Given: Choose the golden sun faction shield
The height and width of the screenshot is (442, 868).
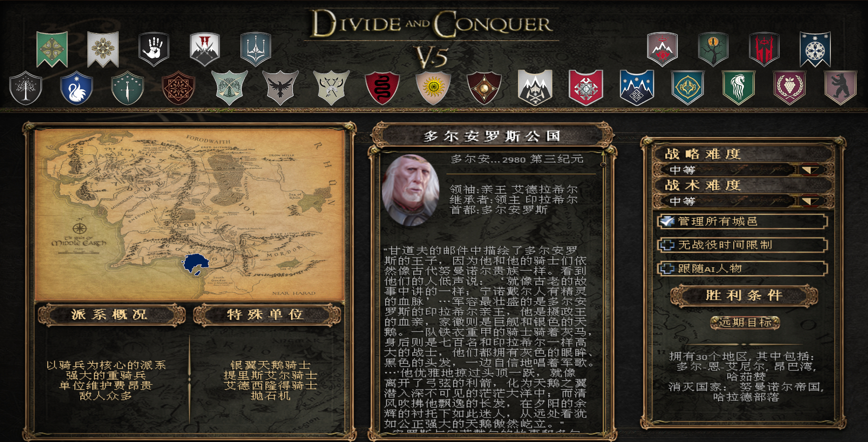Looking at the screenshot, I should (433, 88).
